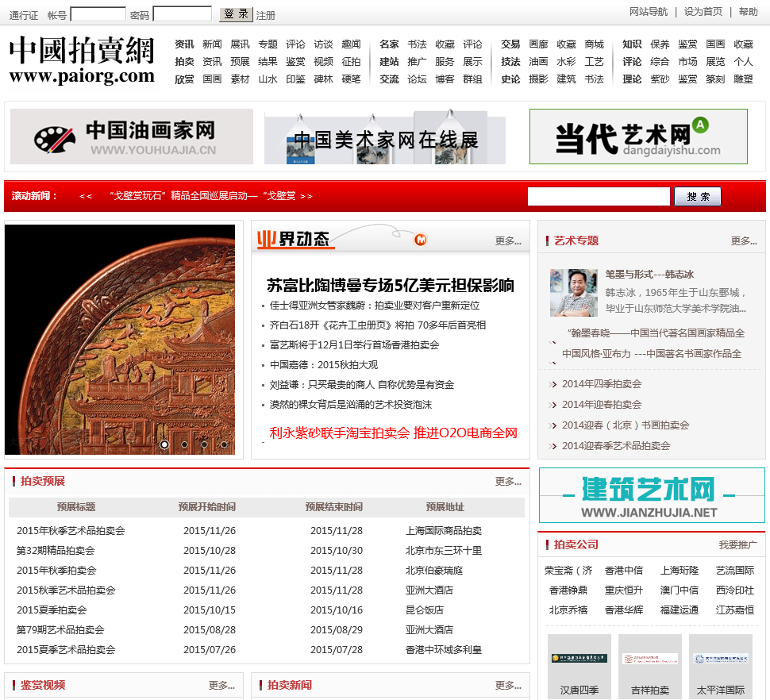Click 更多 in 业界动态 section
Screen dimensions: 770x700
coord(508,240)
